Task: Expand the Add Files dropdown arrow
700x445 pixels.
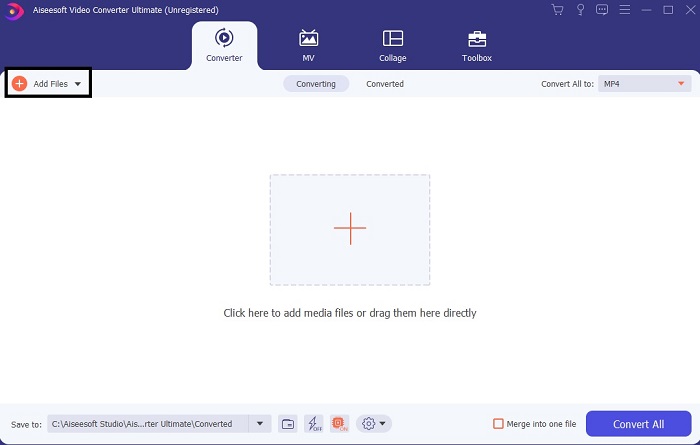Action: 78,84
